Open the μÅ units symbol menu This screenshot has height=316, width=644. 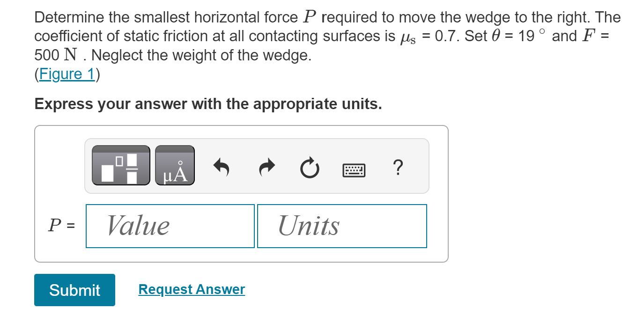175,165
